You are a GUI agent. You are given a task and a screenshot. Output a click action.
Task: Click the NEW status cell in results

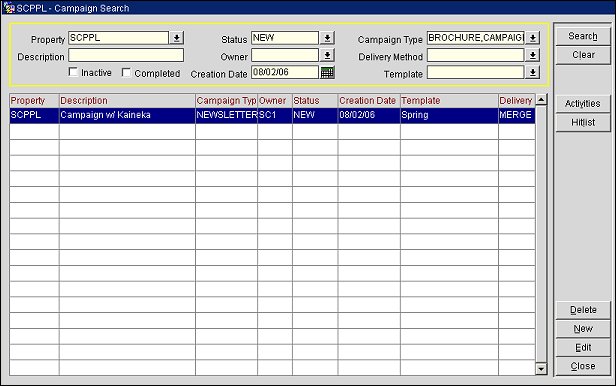click(x=315, y=115)
